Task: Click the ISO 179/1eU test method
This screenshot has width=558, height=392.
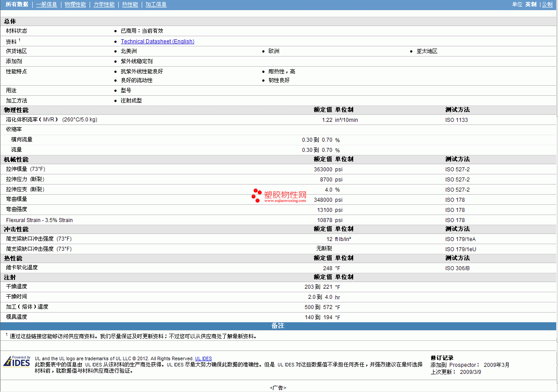Action: (x=460, y=249)
